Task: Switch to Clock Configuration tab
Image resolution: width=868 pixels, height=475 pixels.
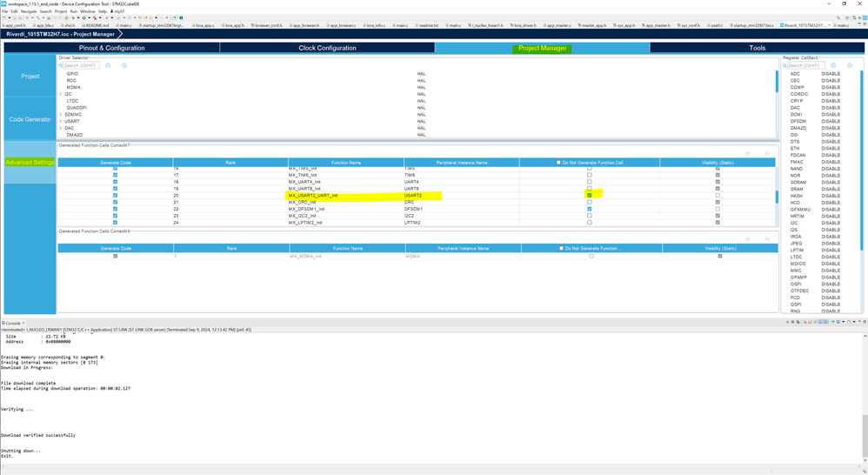Action: (327, 48)
